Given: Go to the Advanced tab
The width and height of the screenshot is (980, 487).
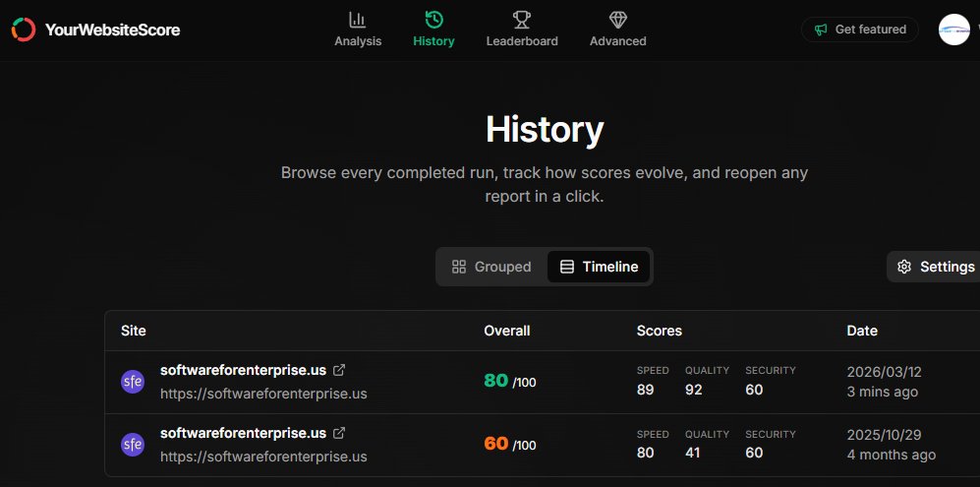Looking at the screenshot, I should coord(618,30).
